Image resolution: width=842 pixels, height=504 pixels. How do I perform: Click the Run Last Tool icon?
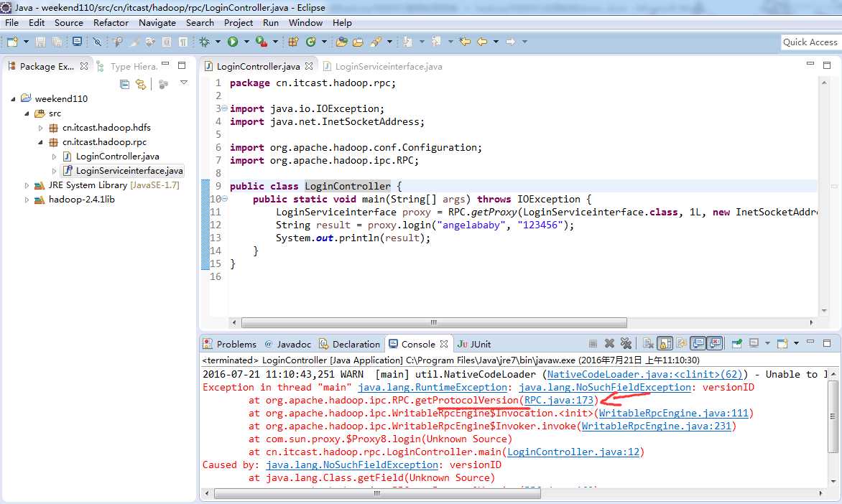[x=262, y=42]
